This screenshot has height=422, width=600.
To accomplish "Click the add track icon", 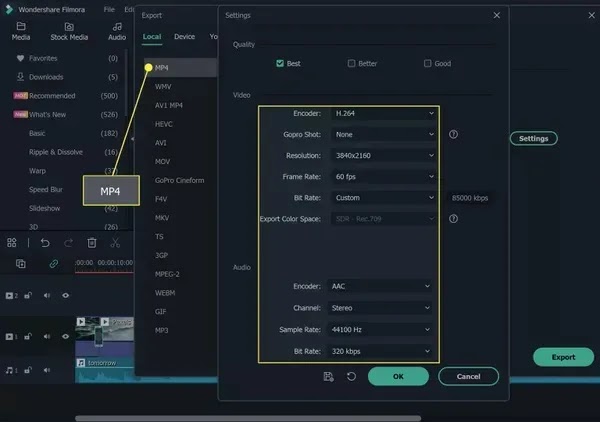I will [21, 264].
